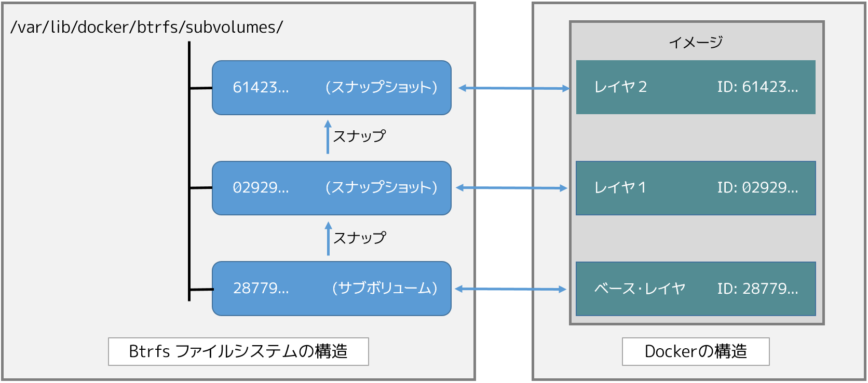Click the ID: 02929... text
Viewport: 868px width, 383px height.
[757, 187]
